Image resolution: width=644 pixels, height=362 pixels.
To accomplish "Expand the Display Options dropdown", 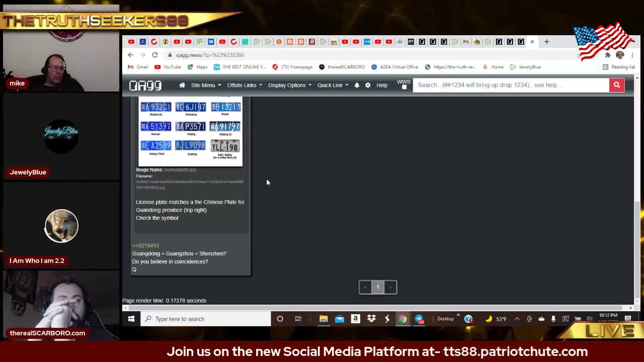I will pos(290,85).
